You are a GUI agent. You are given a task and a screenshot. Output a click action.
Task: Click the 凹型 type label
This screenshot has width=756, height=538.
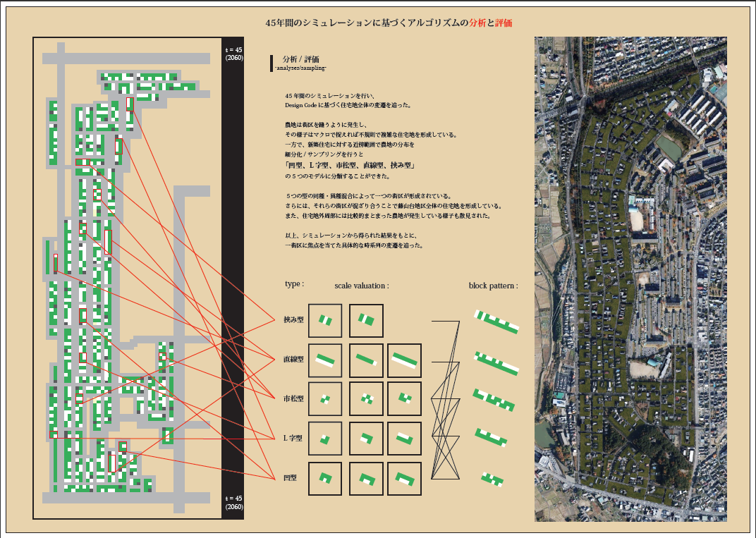pyautogui.click(x=290, y=477)
